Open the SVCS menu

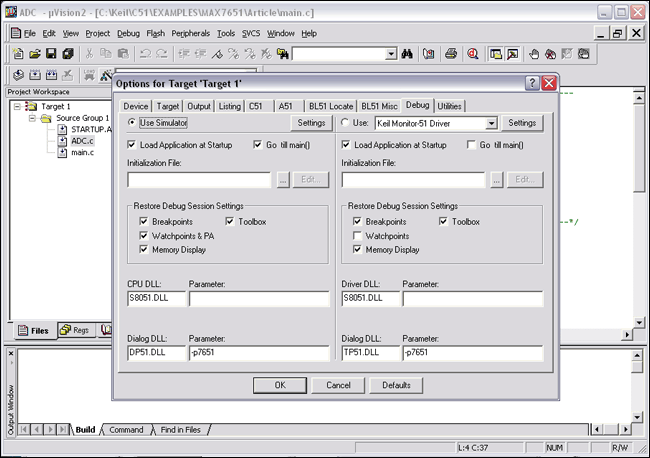coord(251,34)
